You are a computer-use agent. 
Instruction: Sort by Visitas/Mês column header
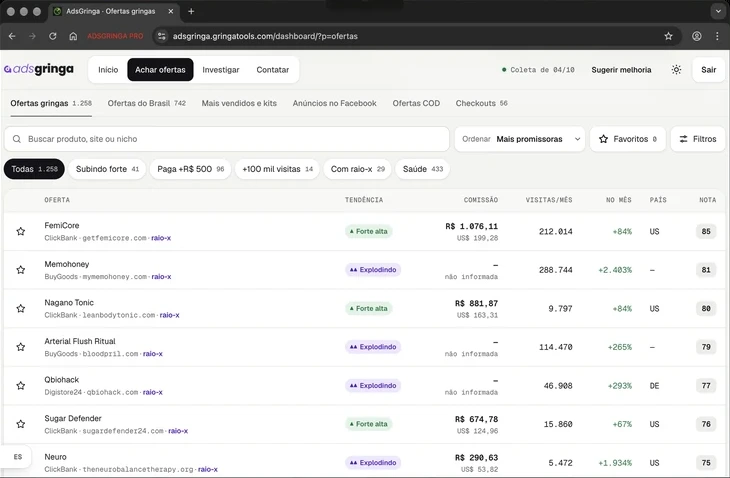tap(549, 200)
